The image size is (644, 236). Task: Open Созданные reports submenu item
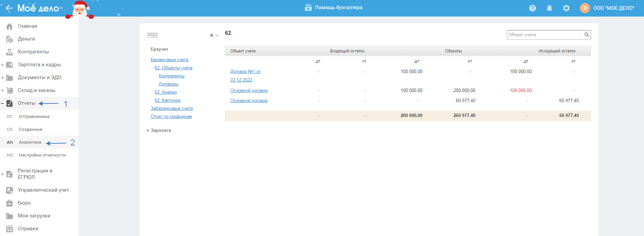pyautogui.click(x=30, y=129)
